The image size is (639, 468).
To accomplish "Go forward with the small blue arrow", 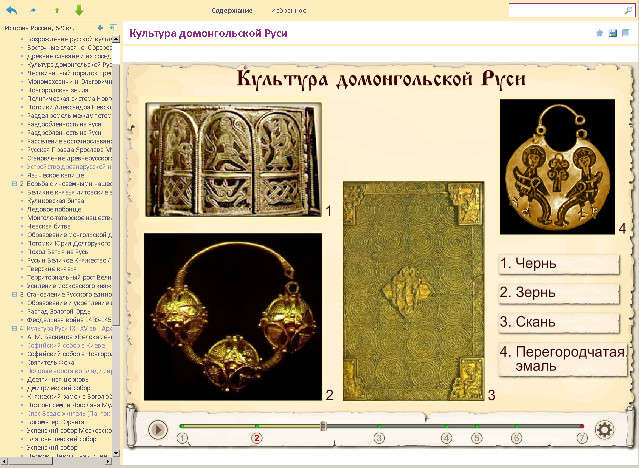I will [33, 11].
